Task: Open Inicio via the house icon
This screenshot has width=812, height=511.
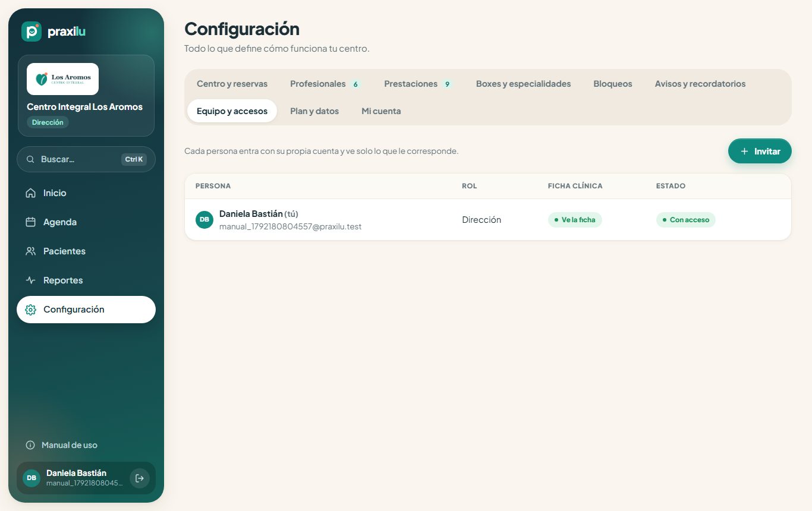Action: [x=31, y=193]
